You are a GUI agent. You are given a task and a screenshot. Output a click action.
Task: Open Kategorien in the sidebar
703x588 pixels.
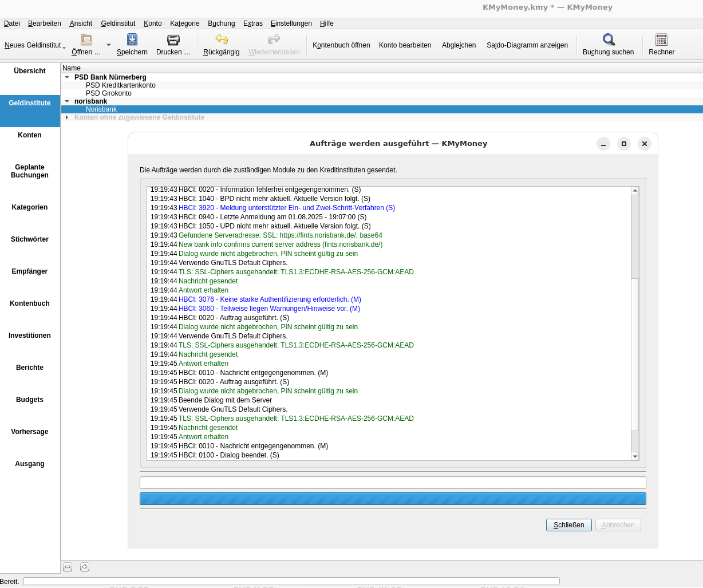30,207
